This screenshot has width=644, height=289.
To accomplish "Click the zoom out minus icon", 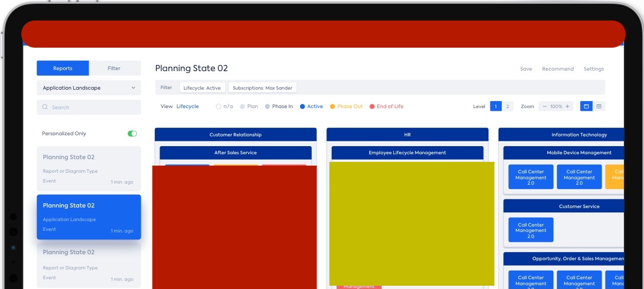I will tap(545, 106).
